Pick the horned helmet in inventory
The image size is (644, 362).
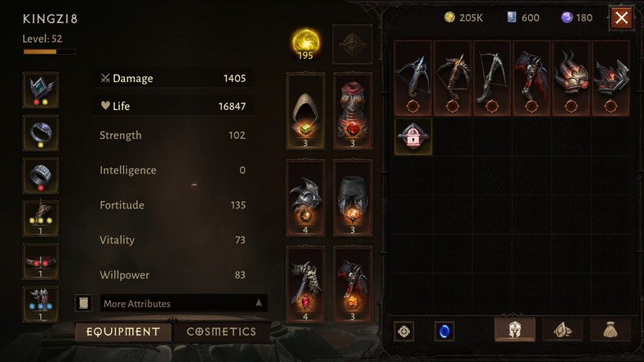click(571, 78)
